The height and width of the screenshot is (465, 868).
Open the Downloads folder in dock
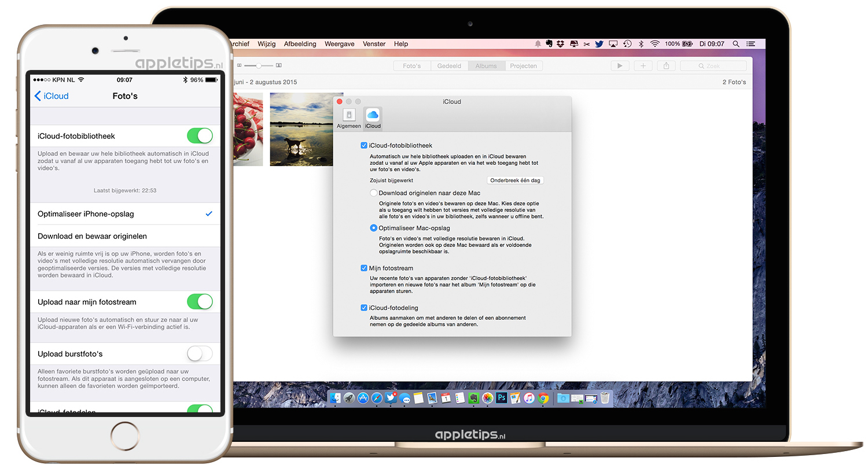tap(563, 398)
